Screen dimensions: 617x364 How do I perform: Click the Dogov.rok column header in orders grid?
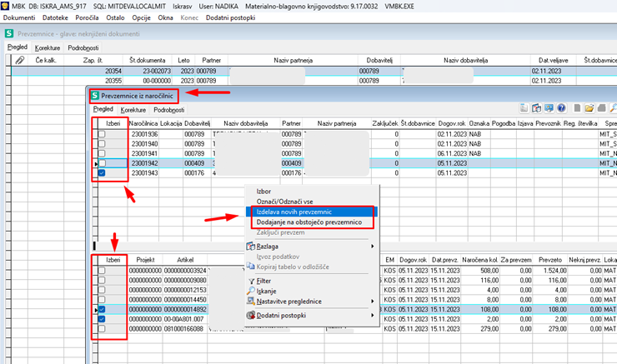452,123
